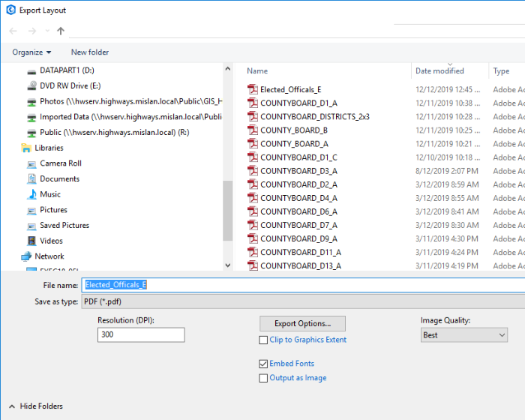Select the COUNTYBOARD_D2_A file

(x=298, y=184)
